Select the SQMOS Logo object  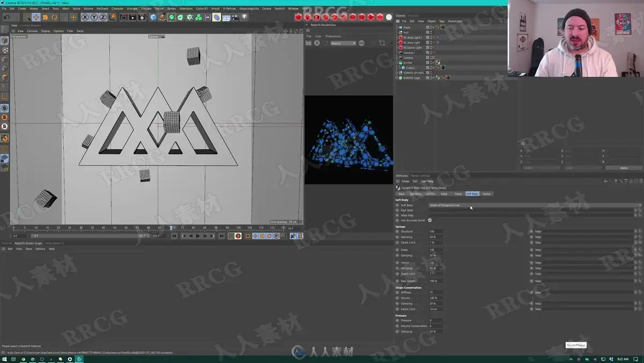(x=412, y=78)
